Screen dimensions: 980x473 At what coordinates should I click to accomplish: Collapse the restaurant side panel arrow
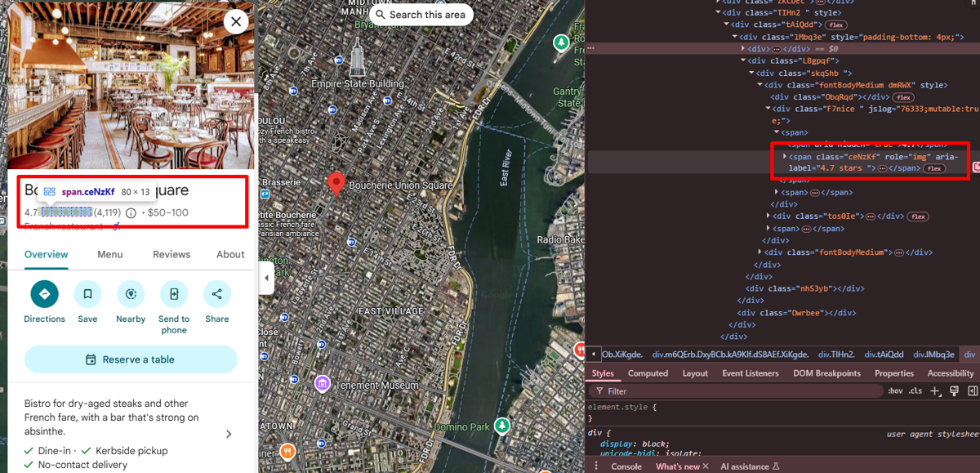[x=265, y=278]
